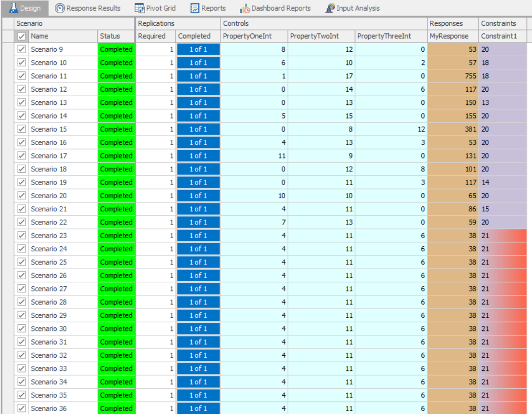The height and width of the screenshot is (414, 532).
Task: Click the PropertyOneInt column header
Action: 254,36
